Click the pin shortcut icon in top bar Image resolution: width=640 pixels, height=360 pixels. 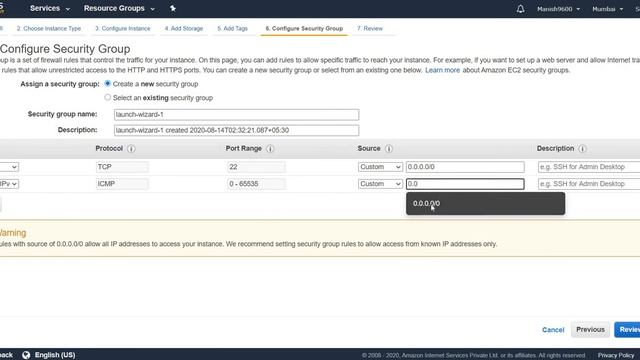coord(173,8)
